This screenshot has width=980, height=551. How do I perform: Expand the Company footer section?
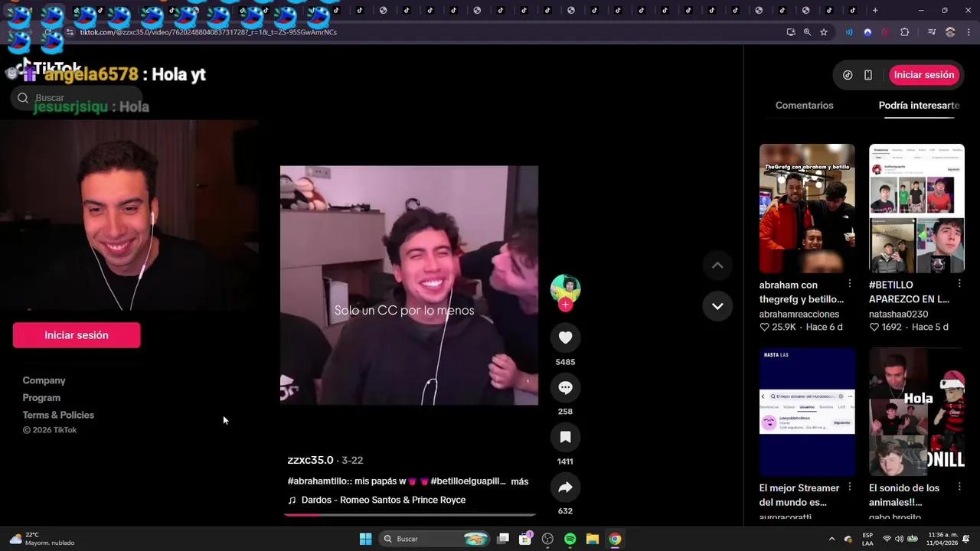[x=44, y=380]
